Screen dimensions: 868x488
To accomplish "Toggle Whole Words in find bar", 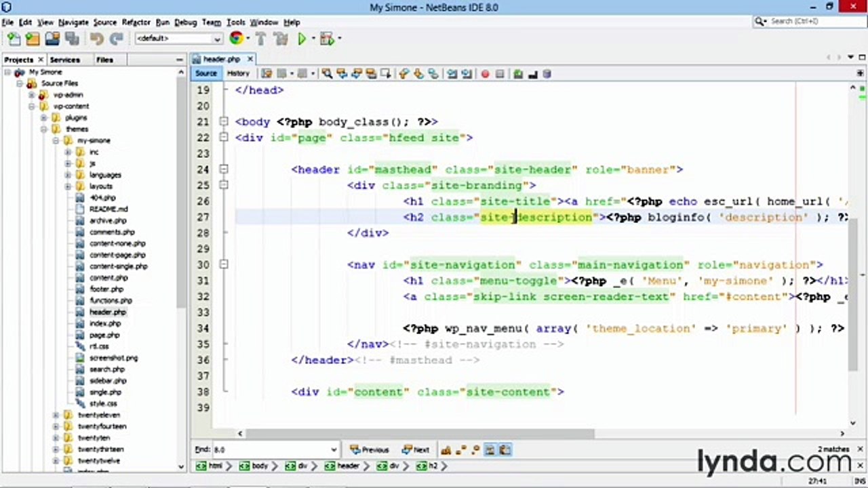I will (x=460, y=449).
